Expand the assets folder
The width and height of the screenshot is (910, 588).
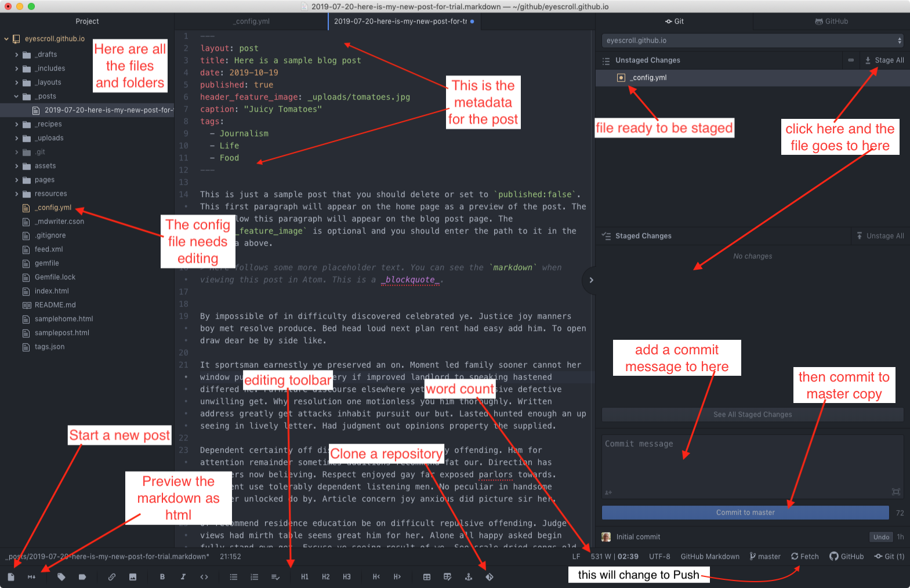point(17,166)
